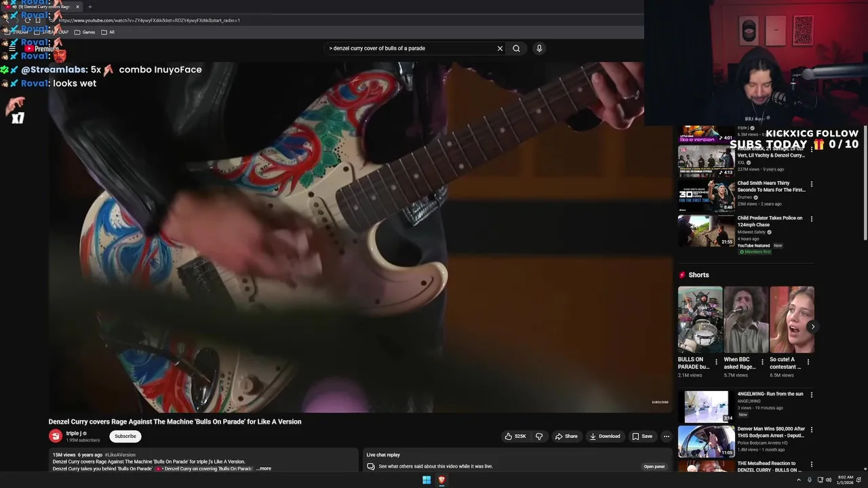Click the Shorts section heading

click(x=698, y=275)
